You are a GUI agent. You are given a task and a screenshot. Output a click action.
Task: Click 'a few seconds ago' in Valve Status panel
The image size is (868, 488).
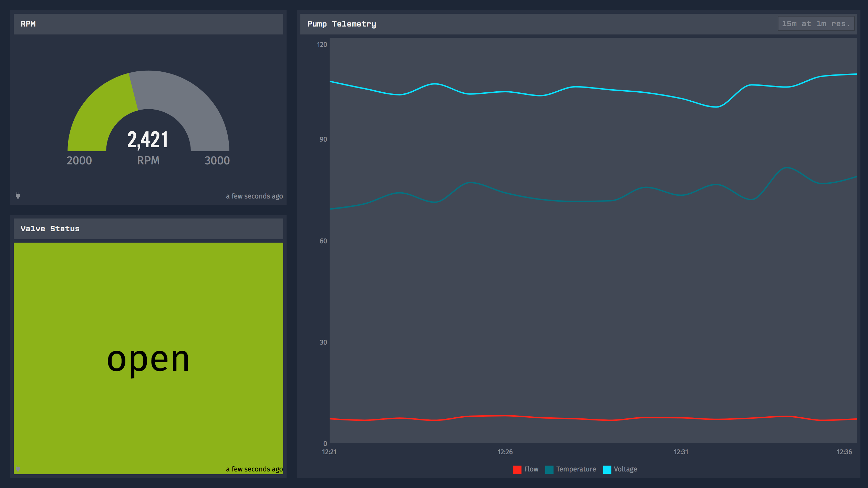coord(254,469)
